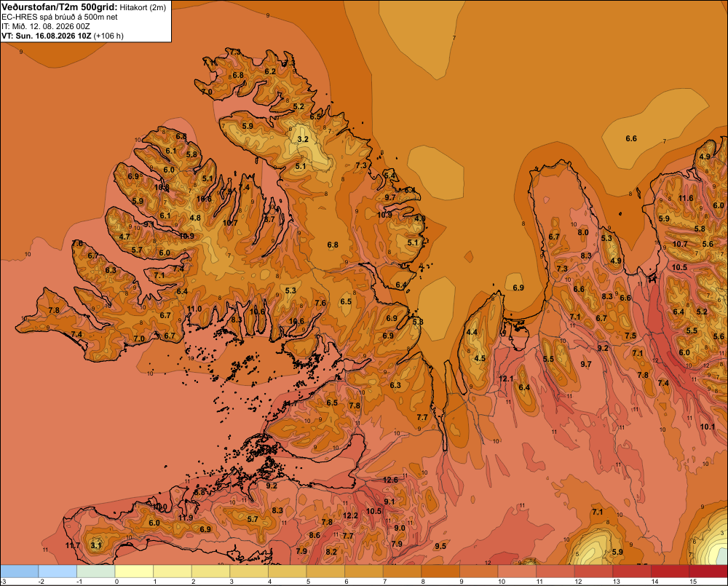
Task: Click the 11.6 temperature value
Action: point(686,198)
